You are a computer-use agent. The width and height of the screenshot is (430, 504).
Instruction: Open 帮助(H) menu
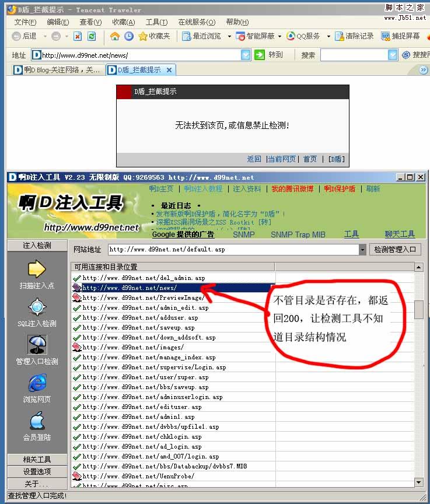[x=237, y=22]
